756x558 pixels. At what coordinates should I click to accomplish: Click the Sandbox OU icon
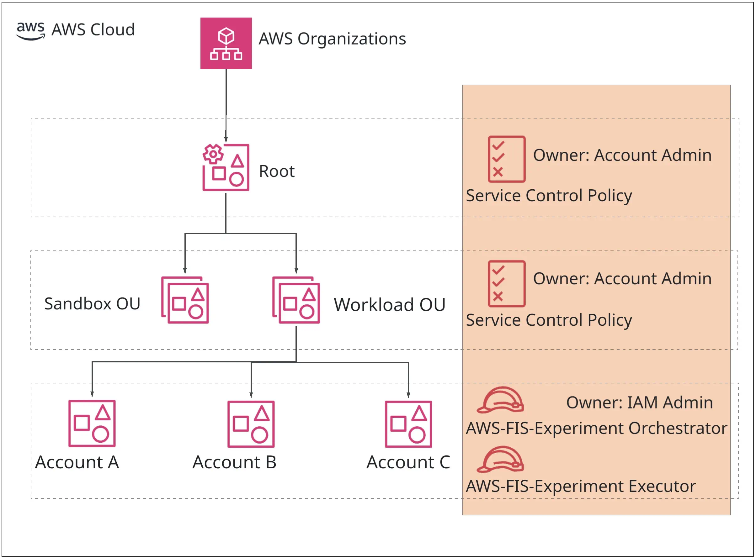point(185,300)
